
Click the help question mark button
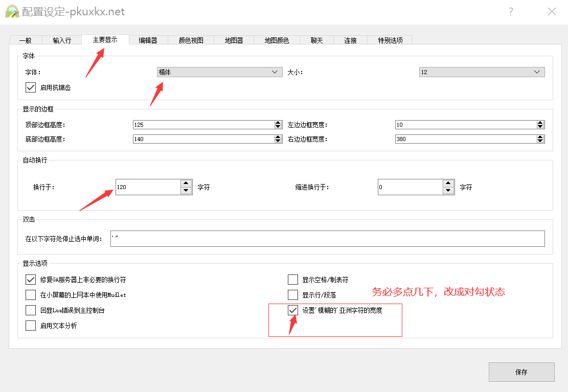pos(511,12)
